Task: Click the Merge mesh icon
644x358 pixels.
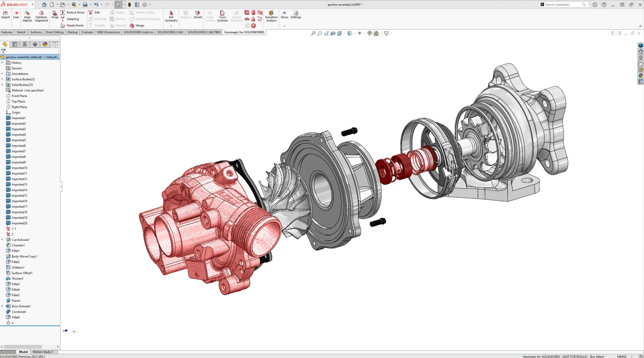Action: [x=132, y=26]
